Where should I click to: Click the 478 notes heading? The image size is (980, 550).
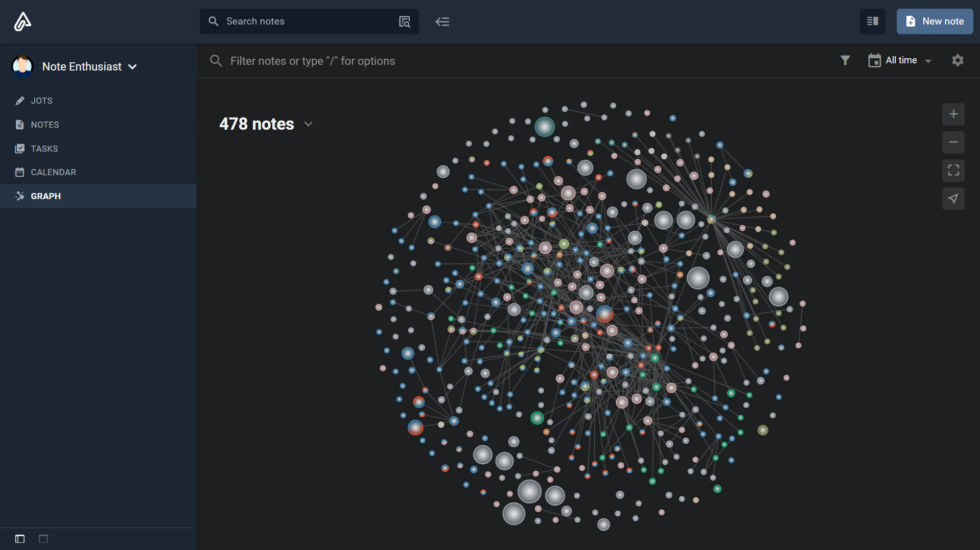256,124
